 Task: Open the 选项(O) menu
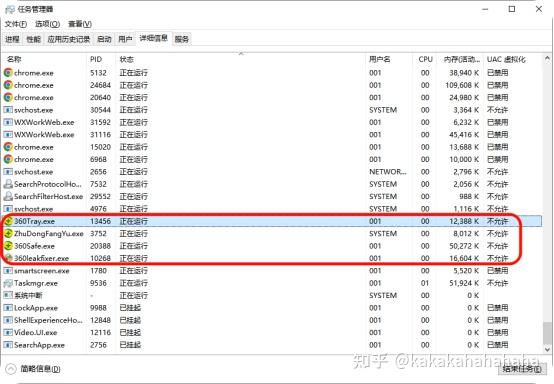point(47,24)
